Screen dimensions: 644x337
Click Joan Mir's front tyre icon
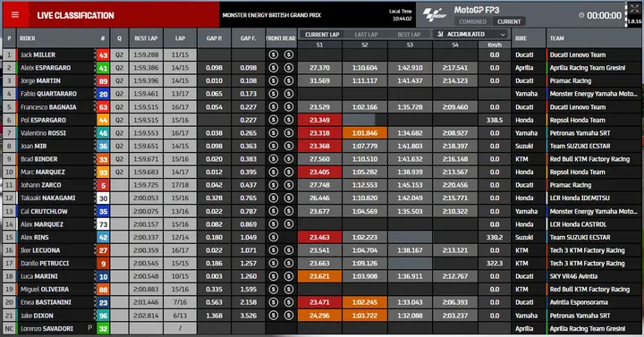pyautogui.click(x=273, y=146)
